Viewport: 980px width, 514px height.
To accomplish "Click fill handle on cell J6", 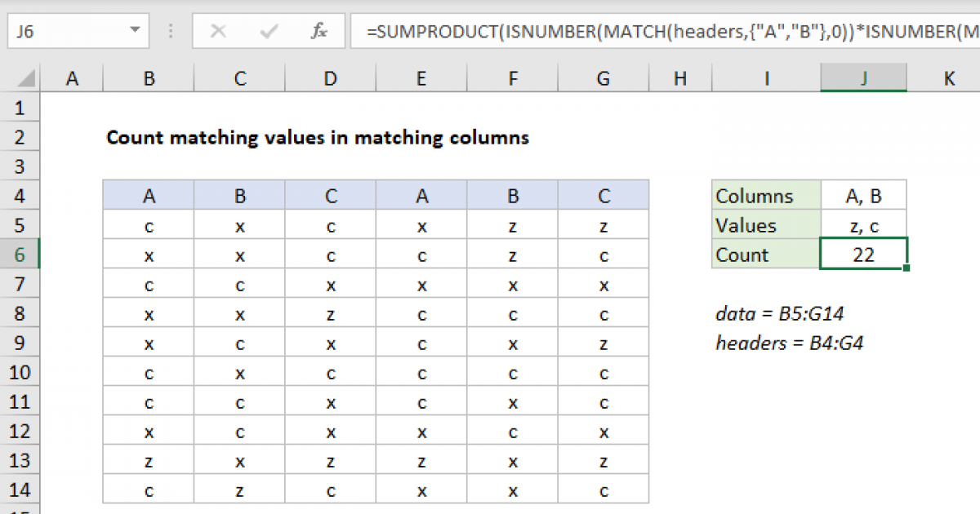I will pos(906,268).
